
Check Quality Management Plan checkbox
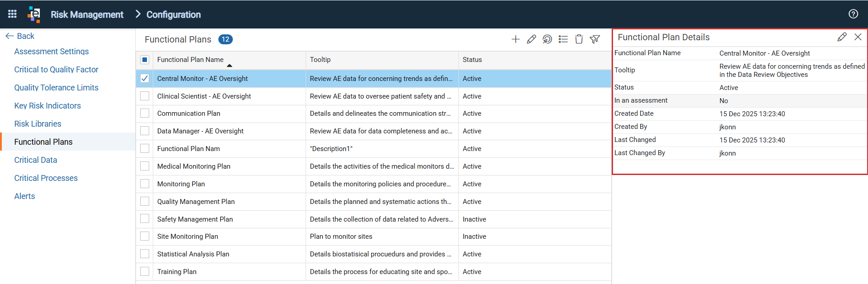(145, 202)
